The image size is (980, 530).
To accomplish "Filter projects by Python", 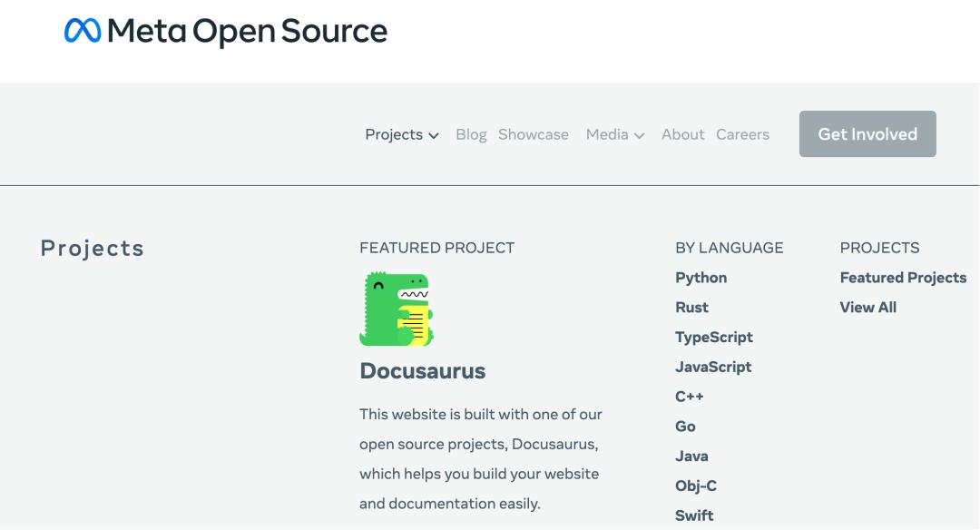I will coord(701,278).
